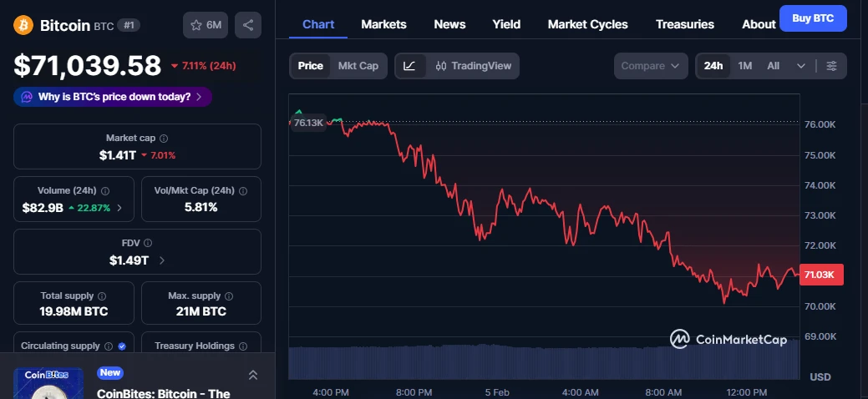Expand the CoinBites panel with double chevron

tap(253, 375)
